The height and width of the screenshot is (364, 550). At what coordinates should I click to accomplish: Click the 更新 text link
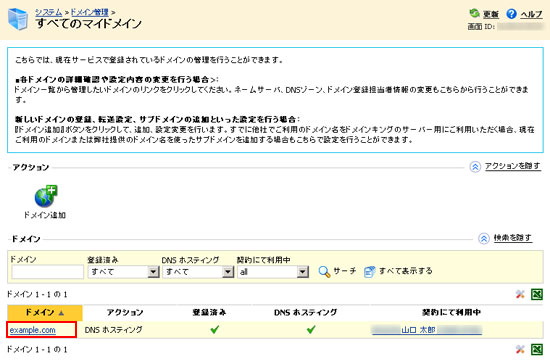tap(491, 14)
